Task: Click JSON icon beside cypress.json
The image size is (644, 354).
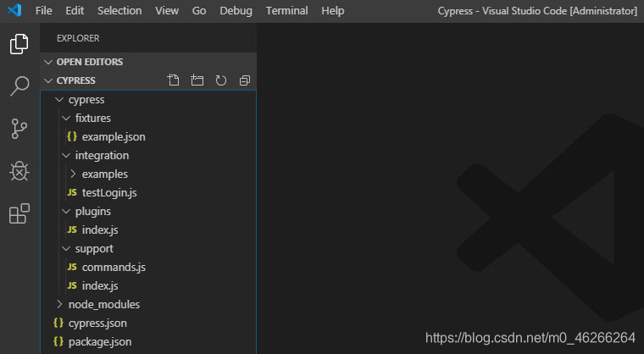Action: tap(58, 323)
